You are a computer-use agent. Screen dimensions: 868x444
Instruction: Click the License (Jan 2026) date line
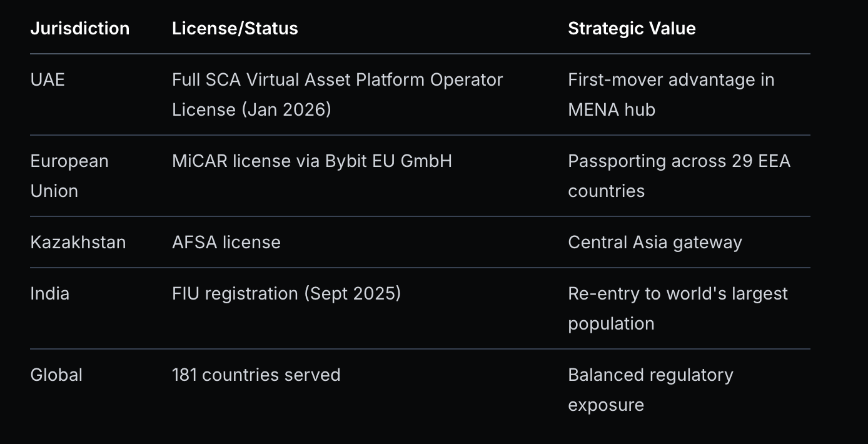pos(251,110)
